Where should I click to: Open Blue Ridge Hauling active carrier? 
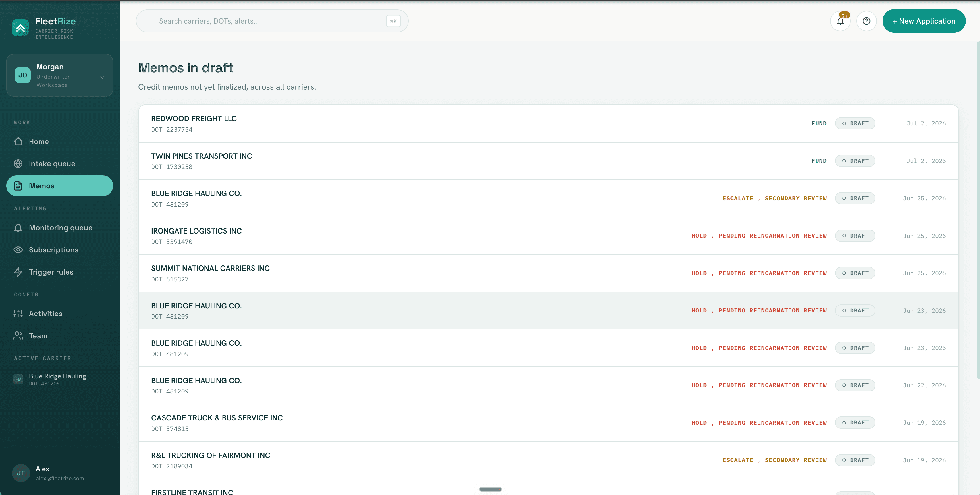60,379
